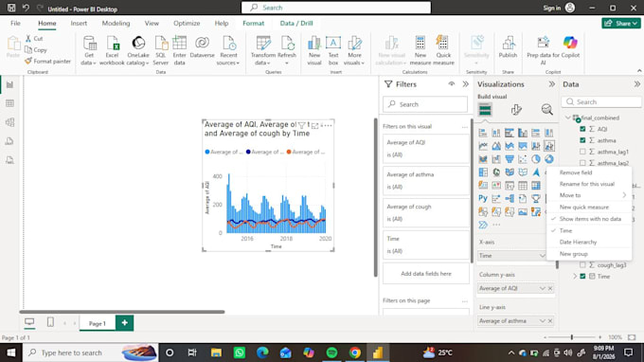
Task: Click the Enter data icon
Action: (x=180, y=43)
